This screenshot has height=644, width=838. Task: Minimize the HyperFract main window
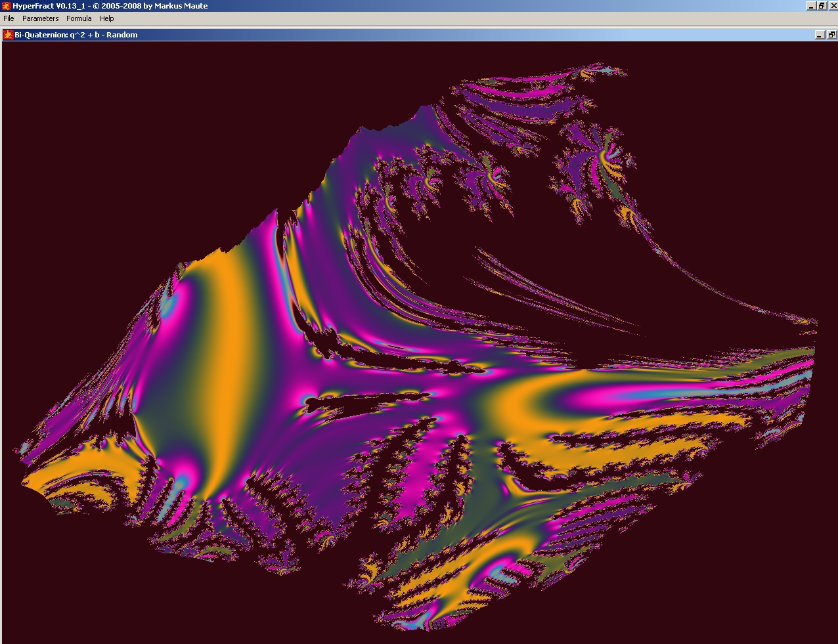(x=811, y=6)
